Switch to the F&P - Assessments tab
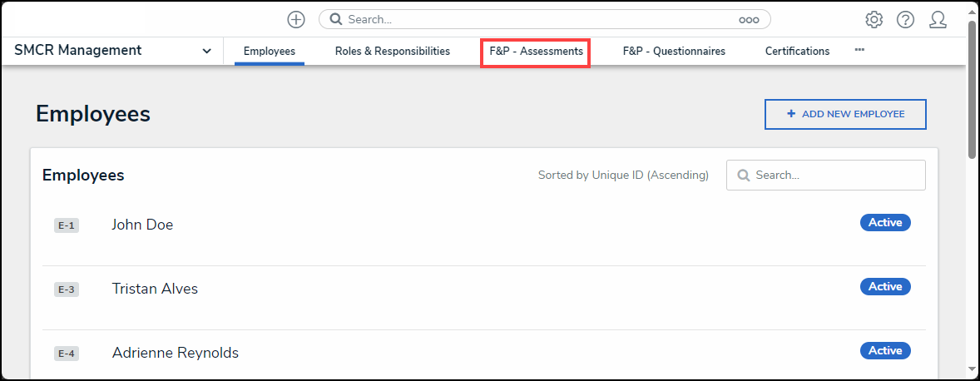 tap(536, 52)
